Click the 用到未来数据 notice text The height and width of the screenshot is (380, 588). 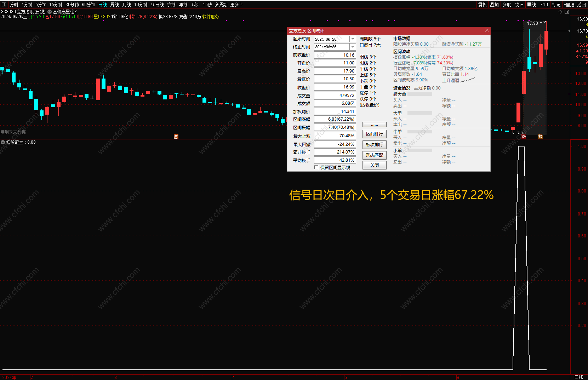pyautogui.click(x=13, y=132)
